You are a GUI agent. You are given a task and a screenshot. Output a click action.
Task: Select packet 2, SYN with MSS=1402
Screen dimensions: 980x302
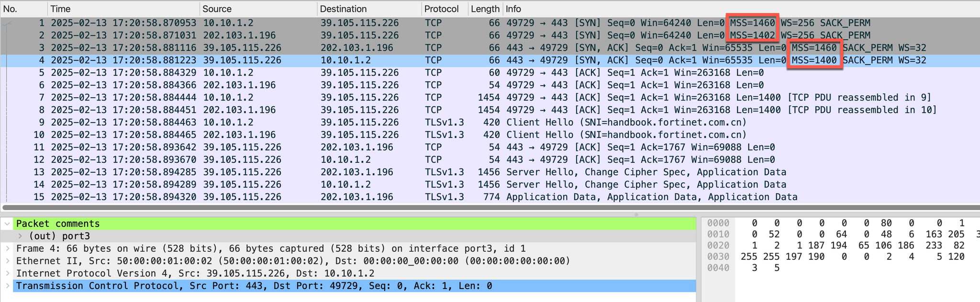490,35
